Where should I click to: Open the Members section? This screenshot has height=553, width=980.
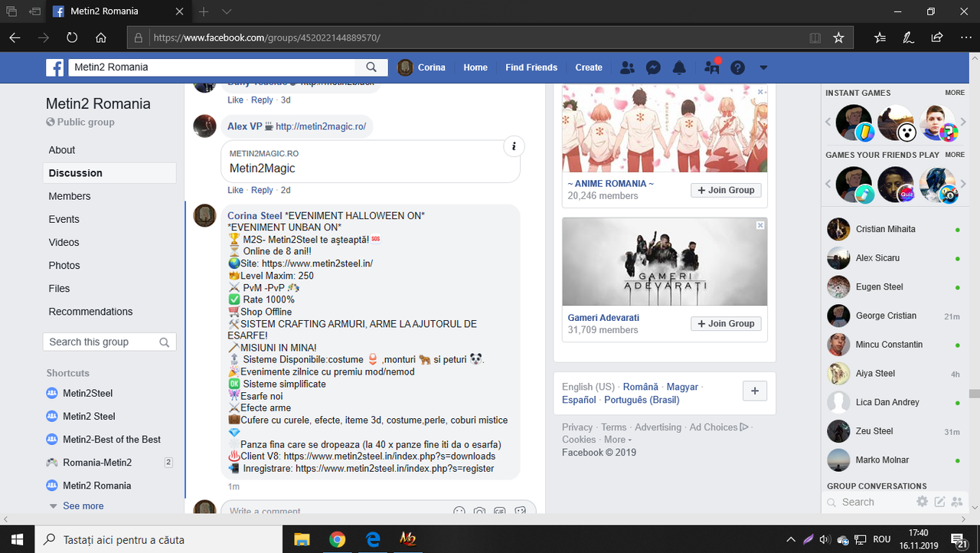click(x=70, y=196)
